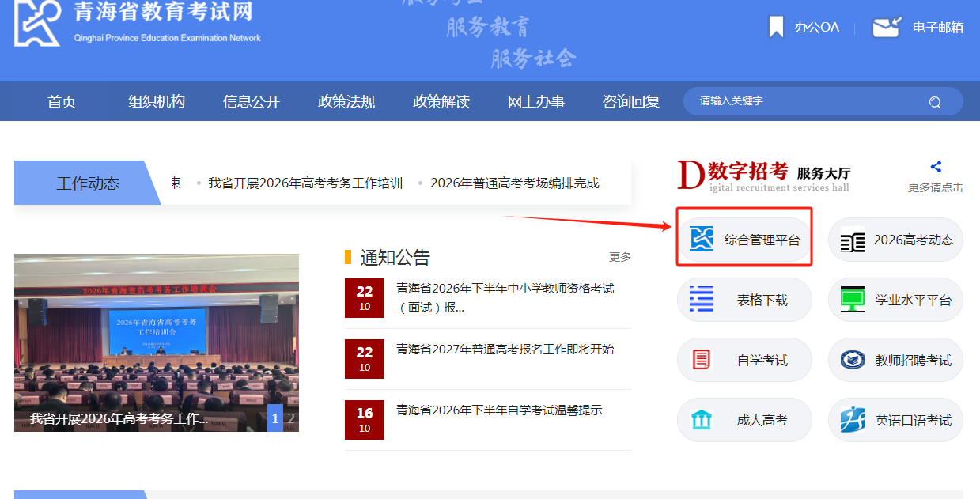Open the 英语口语考试 icon
The width and height of the screenshot is (980, 499).
853,420
